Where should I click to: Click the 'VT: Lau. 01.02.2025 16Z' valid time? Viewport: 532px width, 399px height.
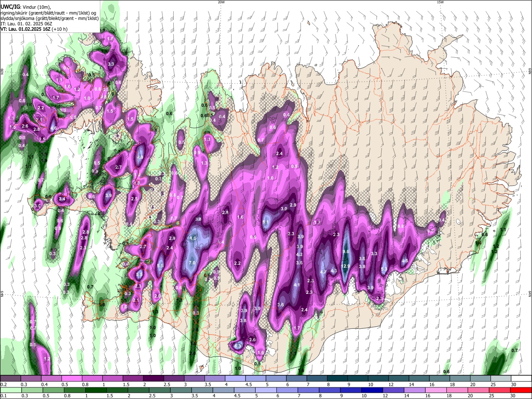[x=25, y=30]
